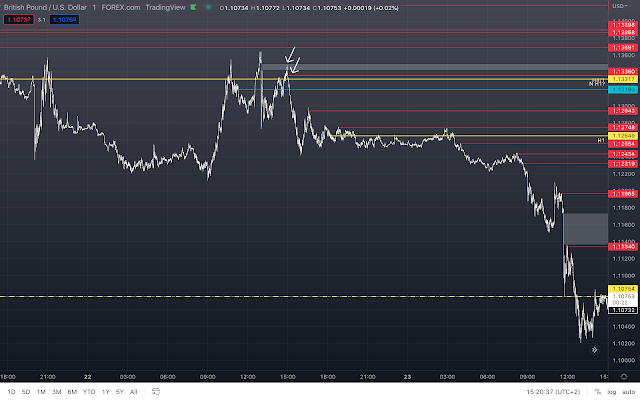
Task: Toggle percentage scale button
Action: [598, 391]
